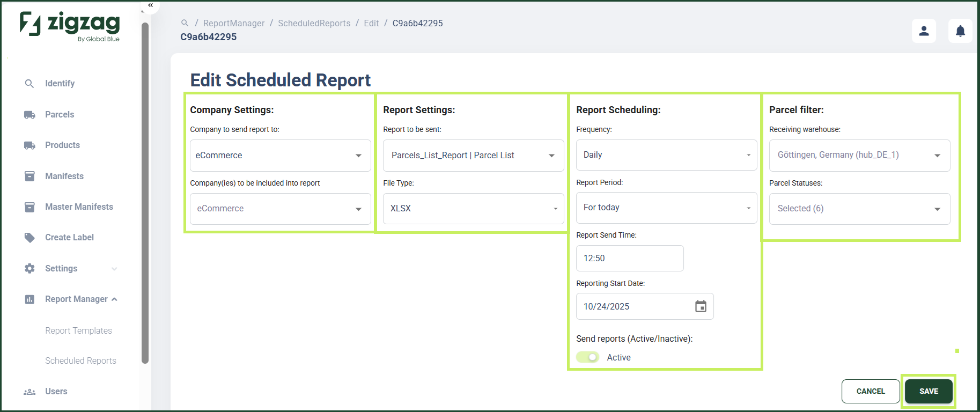Click ReportManager breadcrumb link
Image resolution: width=980 pixels, height=412 pixels.
point(234,23)
